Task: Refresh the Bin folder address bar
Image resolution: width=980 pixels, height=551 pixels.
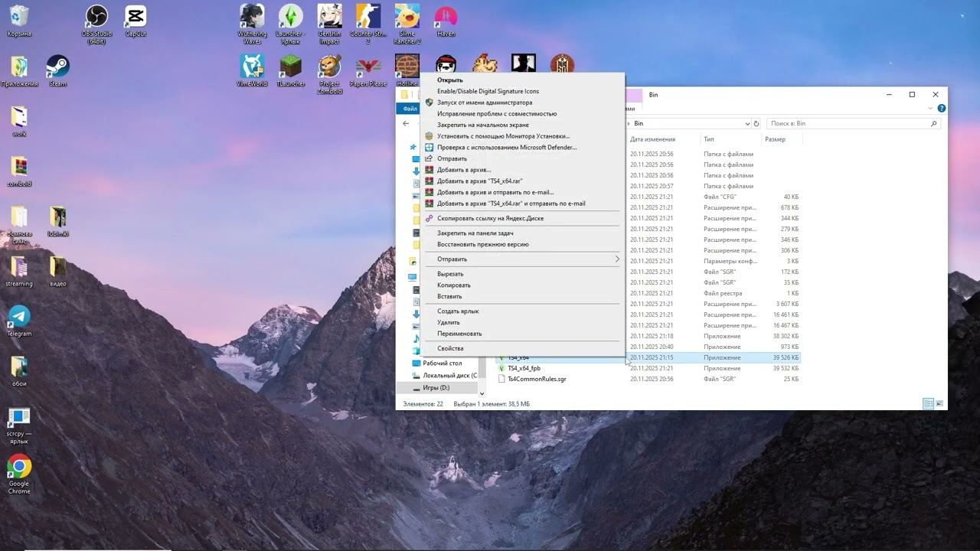Action: 756,123
